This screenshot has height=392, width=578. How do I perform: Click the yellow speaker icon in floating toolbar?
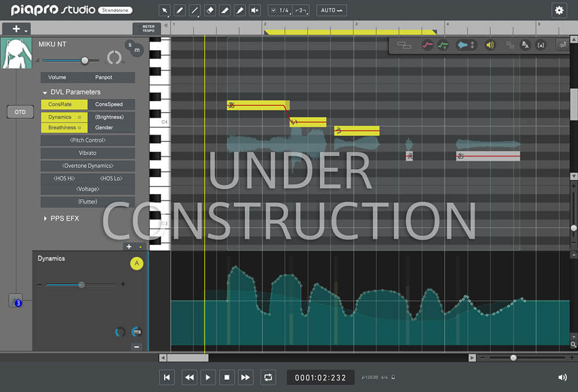pos(490,45)
